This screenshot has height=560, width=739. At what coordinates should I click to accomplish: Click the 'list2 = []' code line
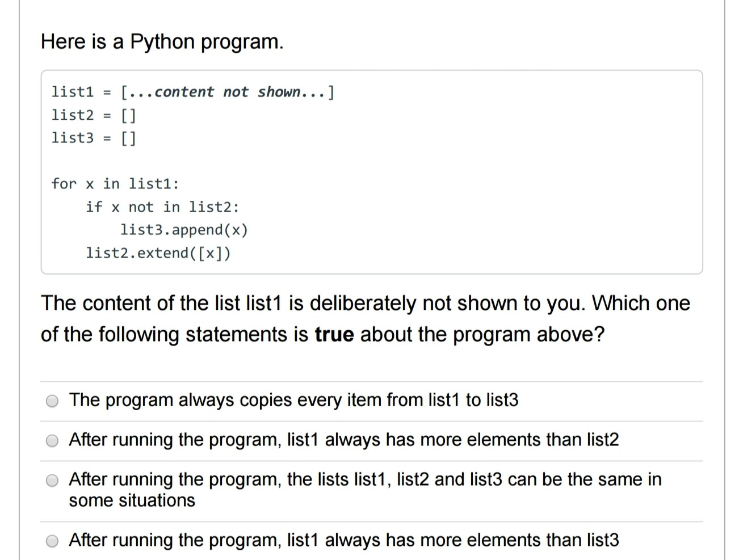[94, 115]
